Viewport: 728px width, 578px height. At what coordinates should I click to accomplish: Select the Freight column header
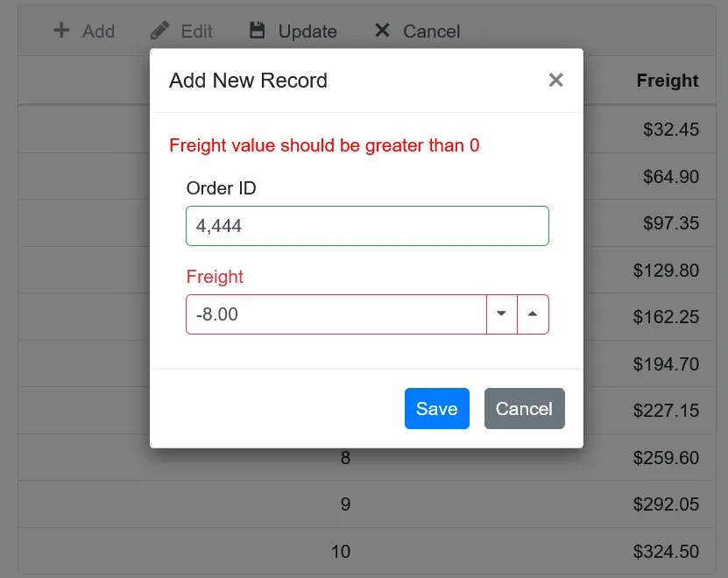pos(667,81)
